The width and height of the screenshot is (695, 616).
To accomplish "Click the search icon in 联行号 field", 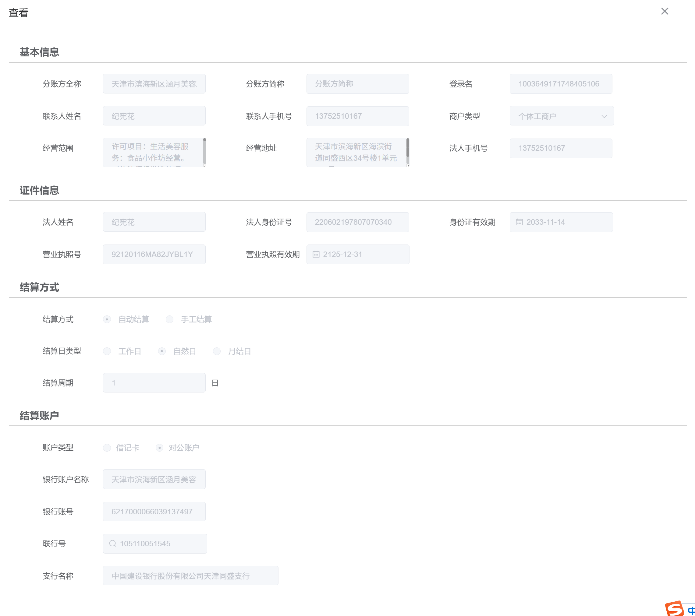I will click(112, 543).
